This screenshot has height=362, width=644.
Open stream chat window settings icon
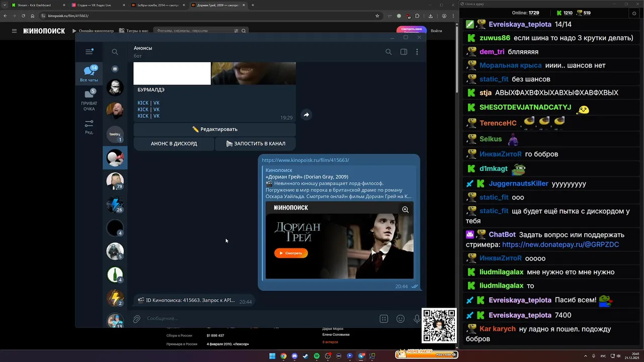coord(633,13)
